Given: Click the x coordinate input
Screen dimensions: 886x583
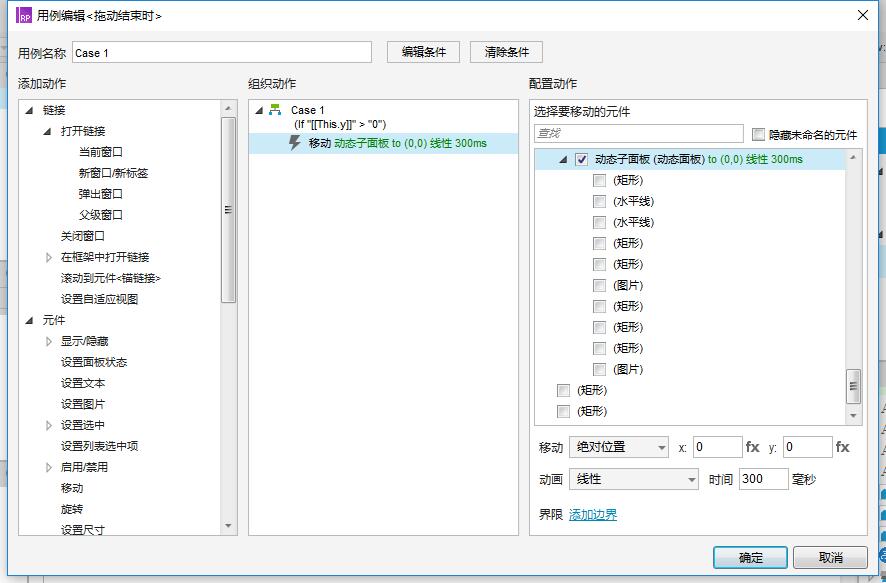Looking at the screenshot, I should (717, 447).
